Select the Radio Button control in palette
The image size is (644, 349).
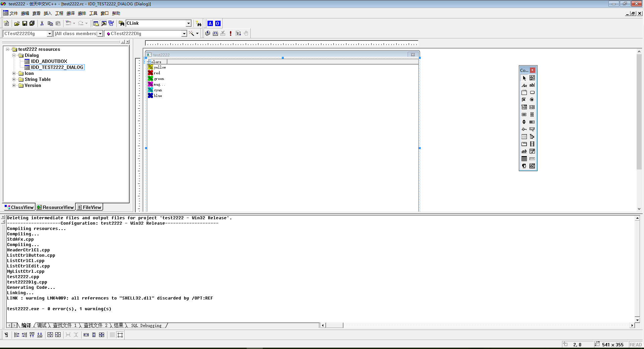pos(532,100)
